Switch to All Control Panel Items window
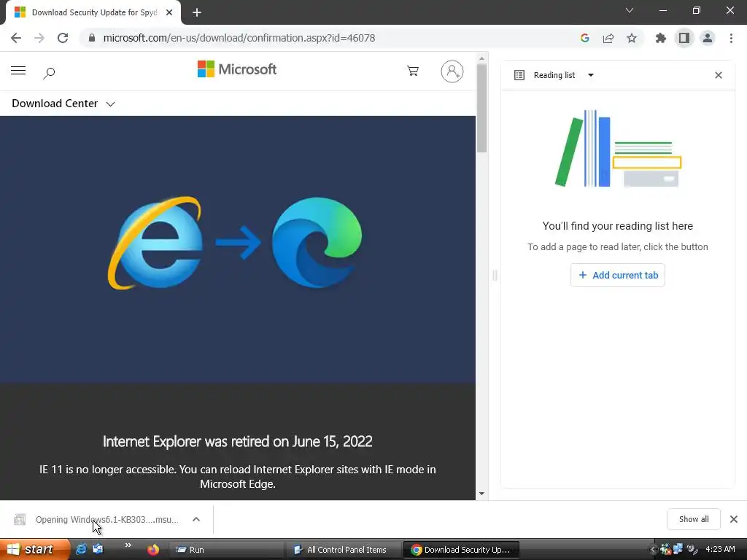This screenshot has height=560, width=747. click(x=344, y=550)
